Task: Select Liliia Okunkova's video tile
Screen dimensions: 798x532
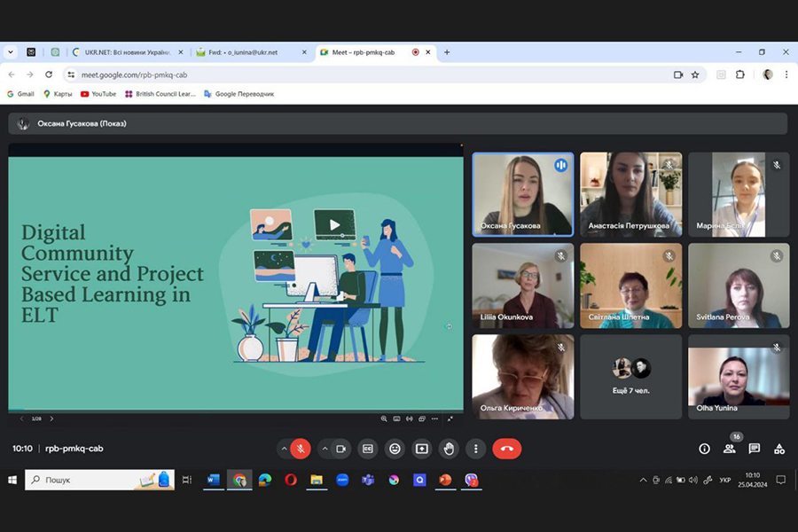Action: [x=522, y=286]
